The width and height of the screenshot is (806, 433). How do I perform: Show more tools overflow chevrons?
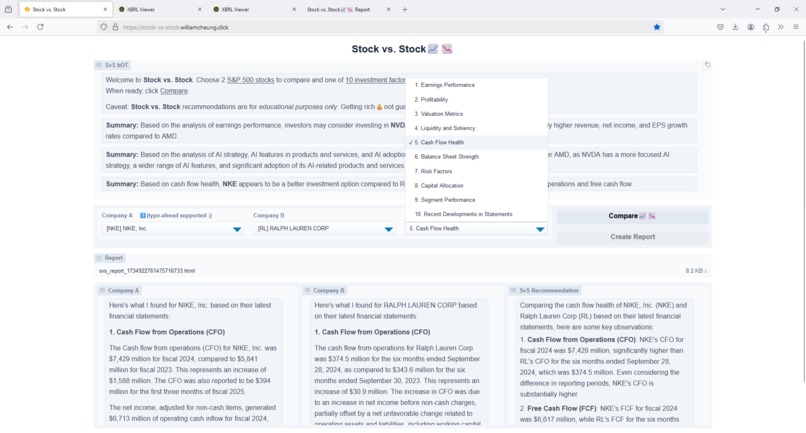780,27
